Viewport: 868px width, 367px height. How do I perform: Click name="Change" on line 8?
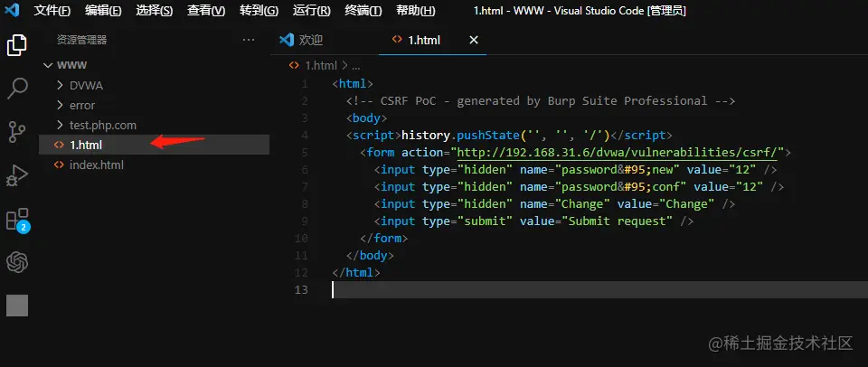point(564,203)
